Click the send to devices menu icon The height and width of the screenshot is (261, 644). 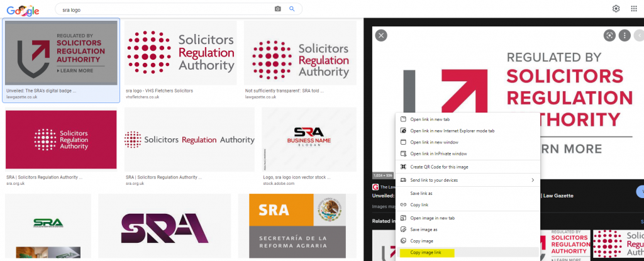(403, 180)
